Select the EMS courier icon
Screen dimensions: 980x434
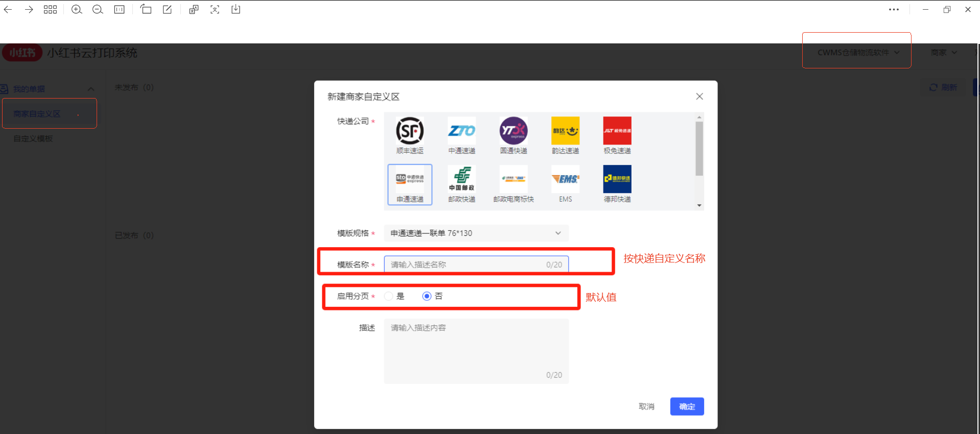pyautogui.click(x=565, y=179)
